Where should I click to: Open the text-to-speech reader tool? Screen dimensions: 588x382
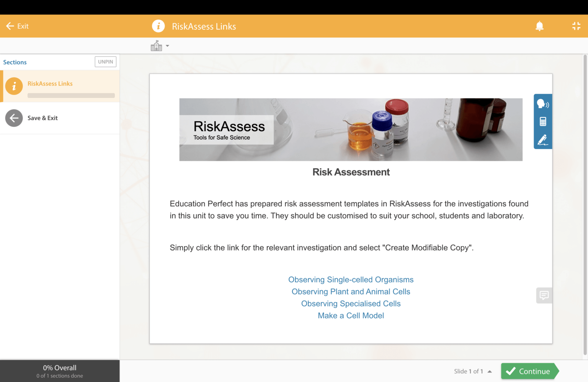pyautogui.click(x=542, y=103)
